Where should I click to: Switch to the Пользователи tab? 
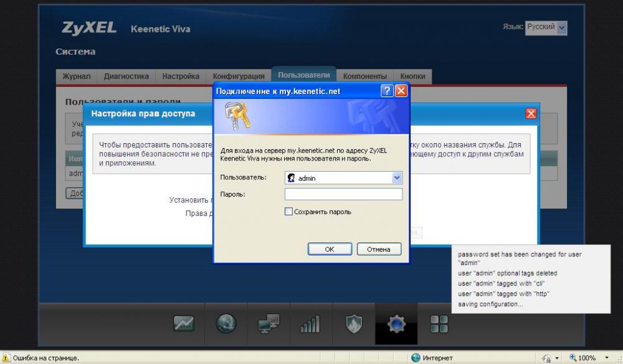304,75
